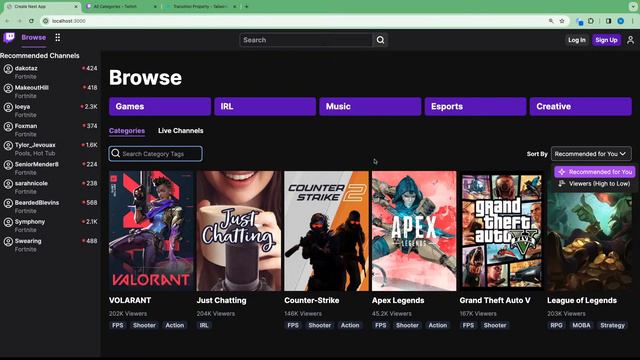Open the IRL category button

265,107
